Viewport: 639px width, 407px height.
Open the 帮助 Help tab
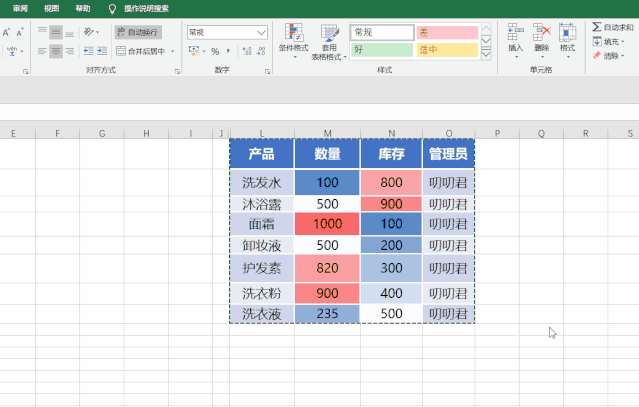click(82, 7)
